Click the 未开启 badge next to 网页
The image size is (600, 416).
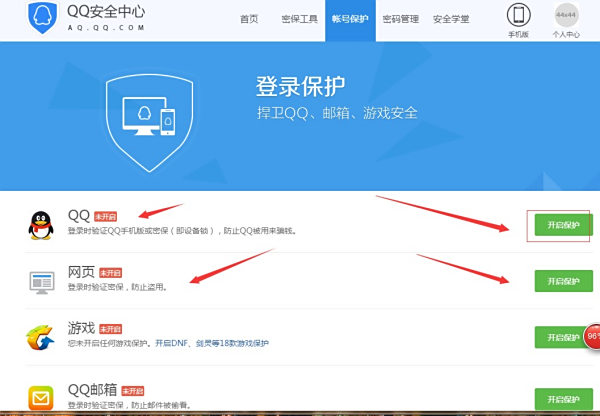(x=111, y=272)
